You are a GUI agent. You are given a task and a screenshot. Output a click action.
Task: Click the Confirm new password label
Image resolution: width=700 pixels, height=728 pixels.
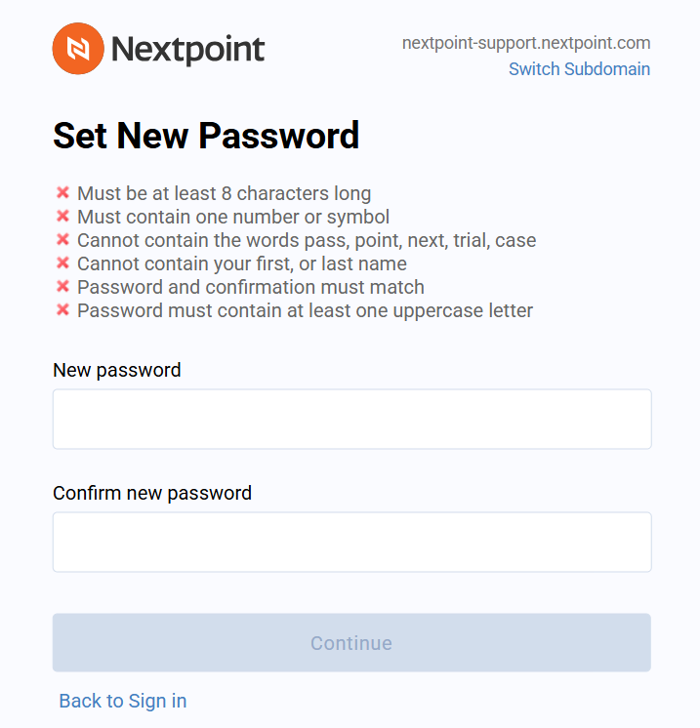152,493
